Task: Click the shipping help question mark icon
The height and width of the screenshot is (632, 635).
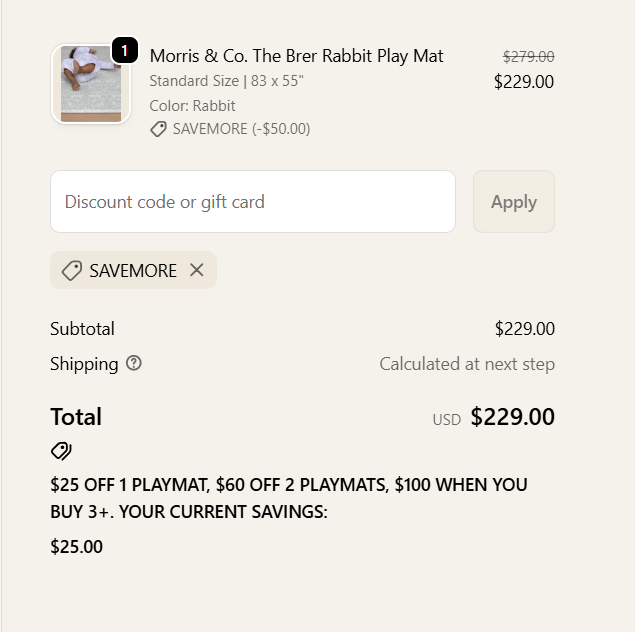Action: click(134, 363)
